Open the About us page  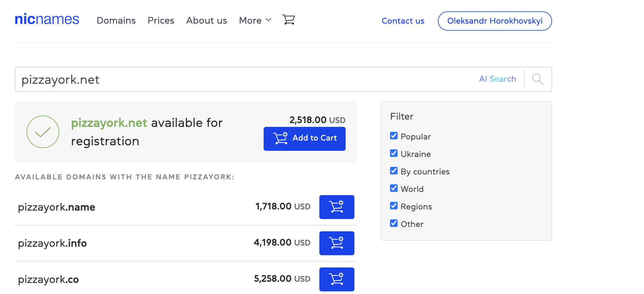pos(207,20)
